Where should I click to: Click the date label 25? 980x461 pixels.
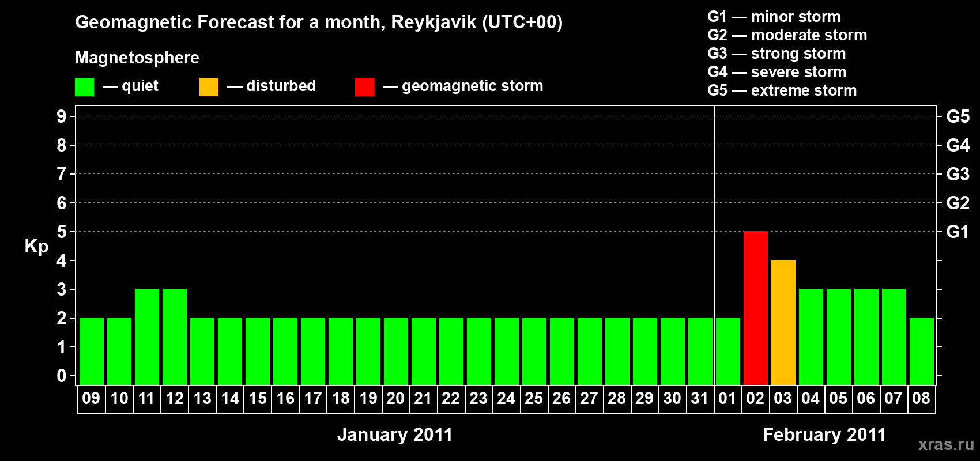click(x=534, y=398)
